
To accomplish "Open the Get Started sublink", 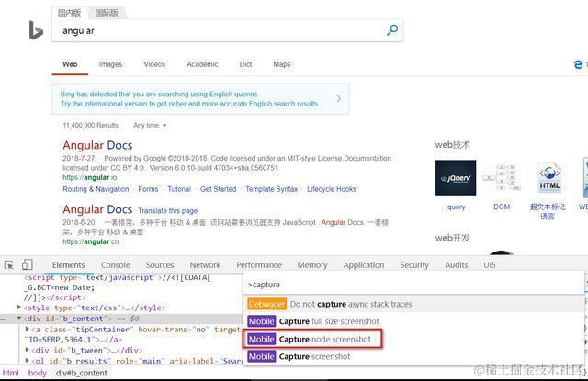I will tap(219, 189).
